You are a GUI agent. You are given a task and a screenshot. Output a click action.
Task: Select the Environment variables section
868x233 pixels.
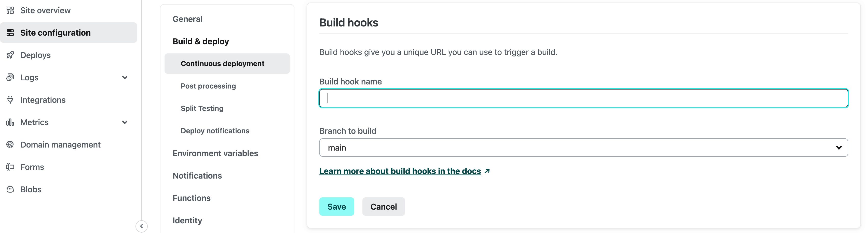[x=215, y=153]
